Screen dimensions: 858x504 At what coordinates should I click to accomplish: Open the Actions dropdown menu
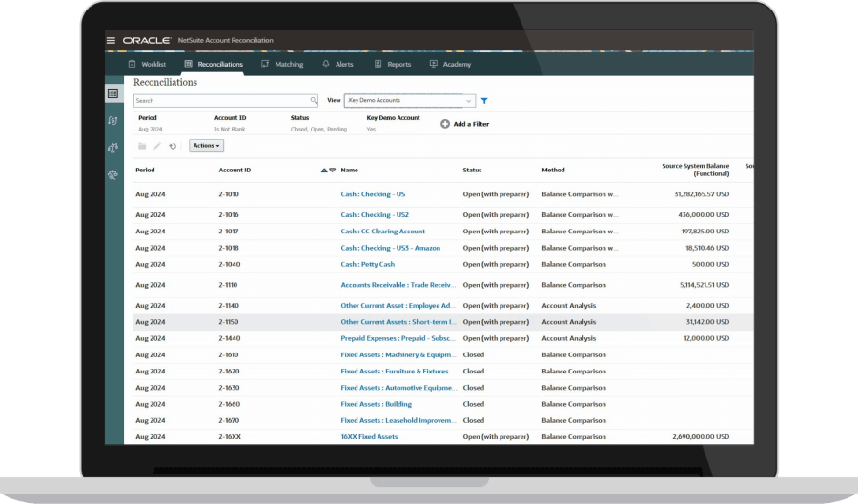coord(206,146)
